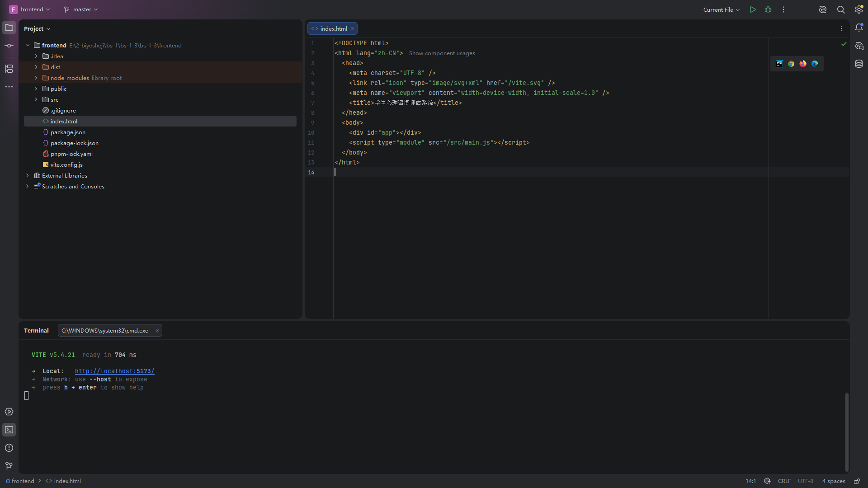Open the frontend project dropdown
The width and height of the screenshot is (868, 488).
tap(30, 9)
